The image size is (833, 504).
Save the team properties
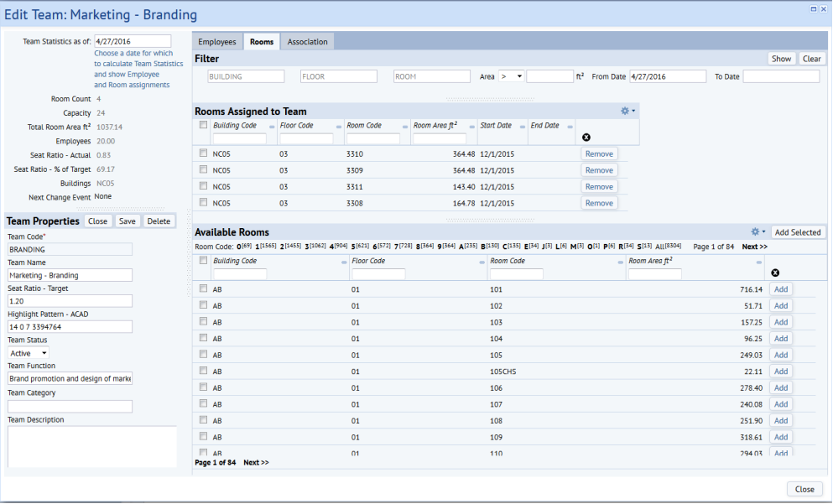coord(127,221)
